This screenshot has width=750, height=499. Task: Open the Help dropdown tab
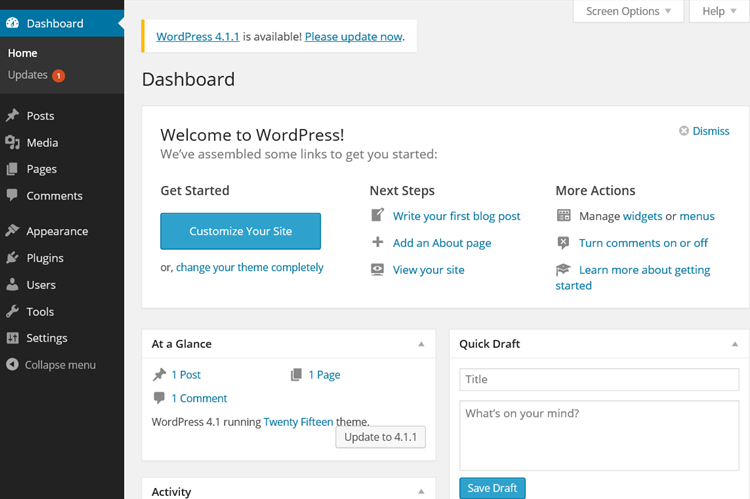click(x=719, y=11)
